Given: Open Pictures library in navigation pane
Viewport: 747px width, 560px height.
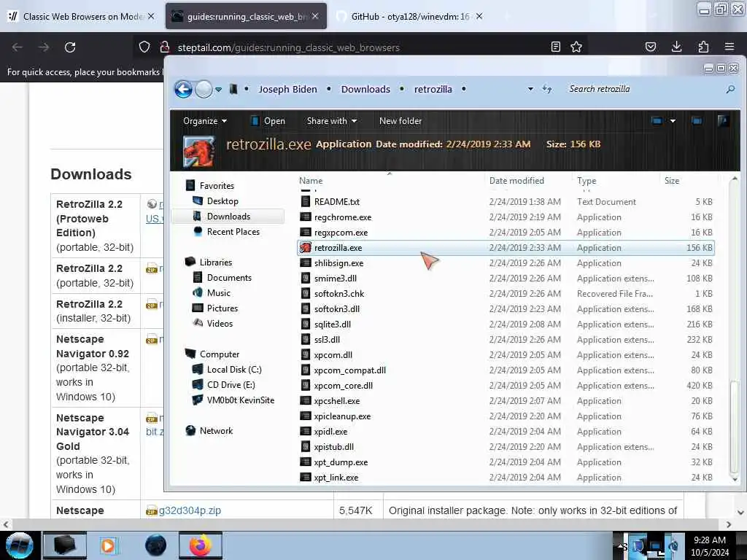Looking at the screenshot, I should (222, 308).
